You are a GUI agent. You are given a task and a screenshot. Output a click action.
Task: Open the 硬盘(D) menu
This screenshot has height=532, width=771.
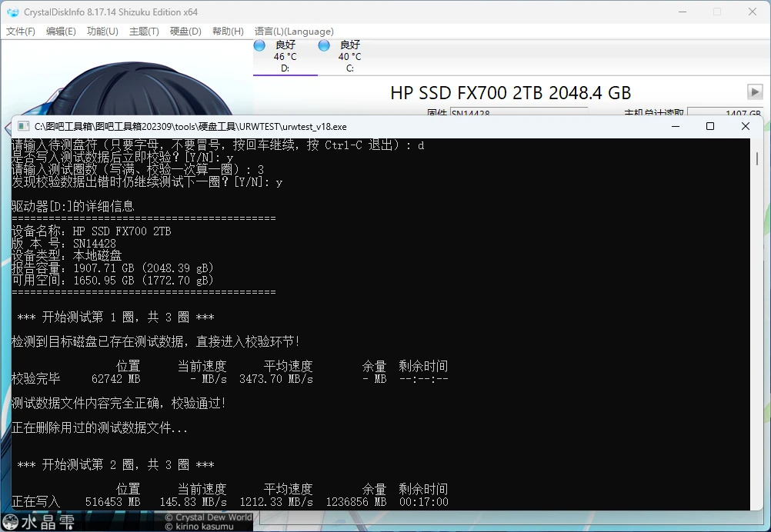pyautogui.click(x=185, y=32)
